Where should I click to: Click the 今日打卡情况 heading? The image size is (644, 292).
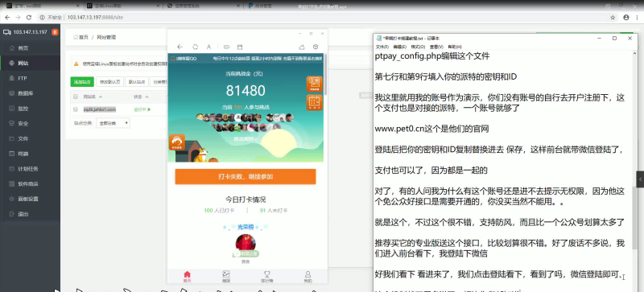(246, 199)
